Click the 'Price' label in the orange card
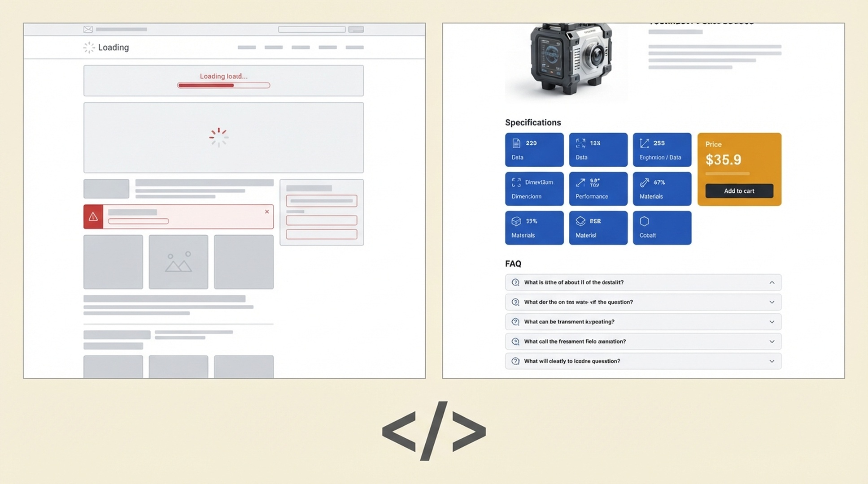The image size is (868, 484). pyautogui.click(x=713, y=144)
